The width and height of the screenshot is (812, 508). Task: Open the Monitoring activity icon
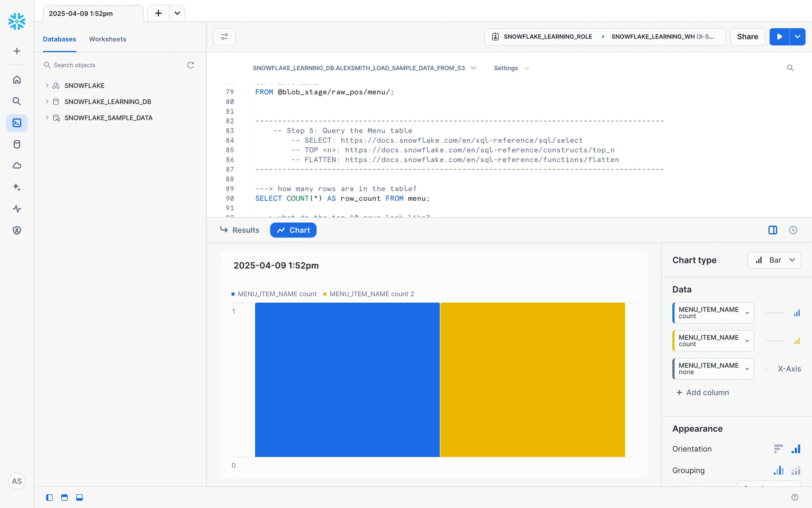coord(17,209)
